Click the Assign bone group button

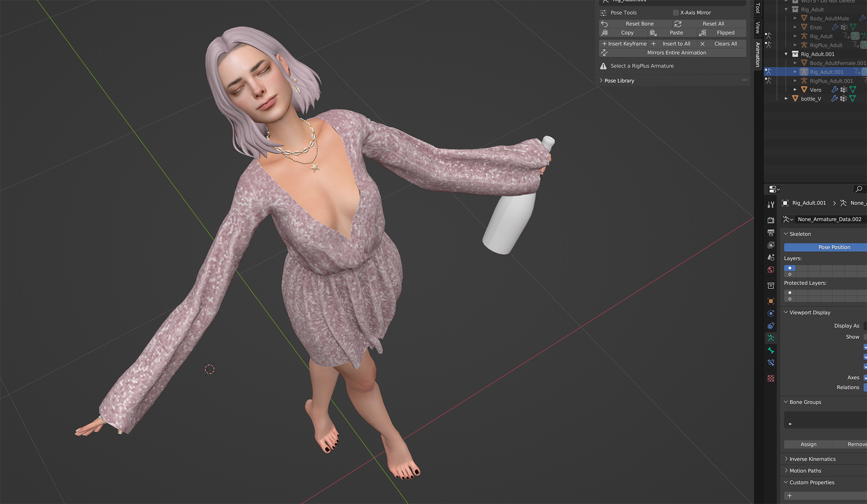click(x=808, y=444)
